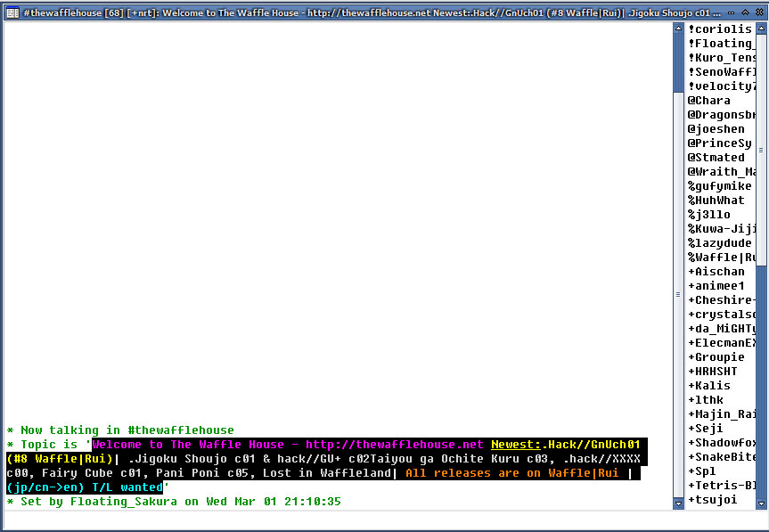The image size is (769, 532).
Task: Select operator @Dragonsbr in nick list
Action: [721, 115]
